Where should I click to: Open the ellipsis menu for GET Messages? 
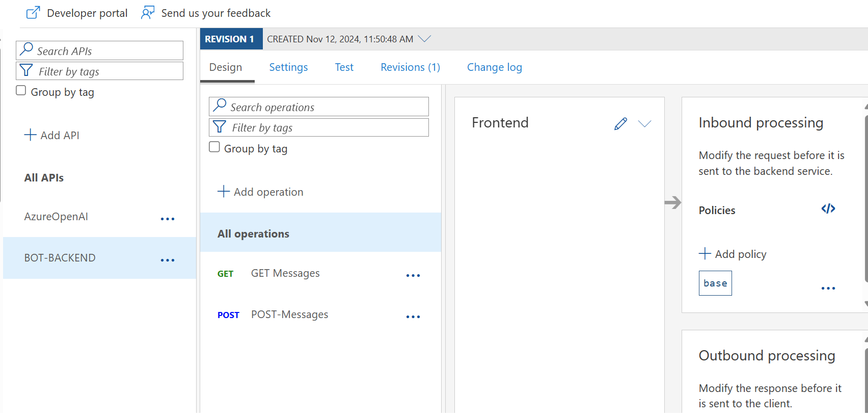coord(413,275)
